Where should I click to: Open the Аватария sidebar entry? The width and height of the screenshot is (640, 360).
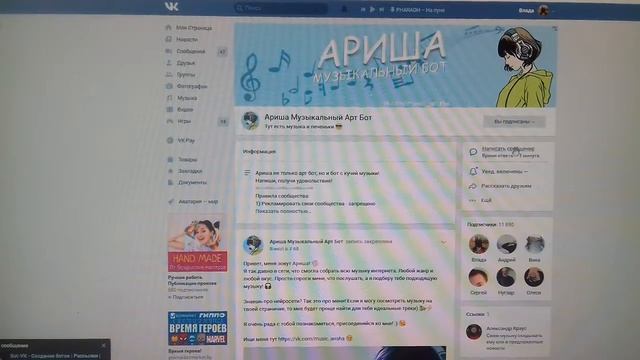pyautogui.click(x=198, y=202)
